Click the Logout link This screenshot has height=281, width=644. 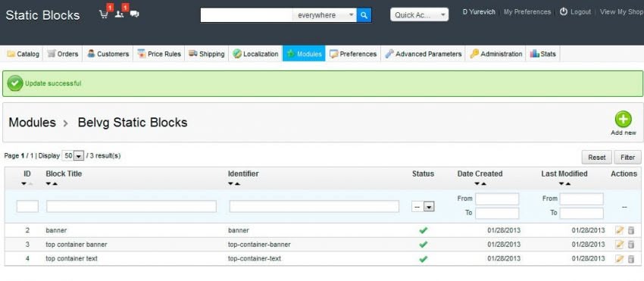pos(581,12)
